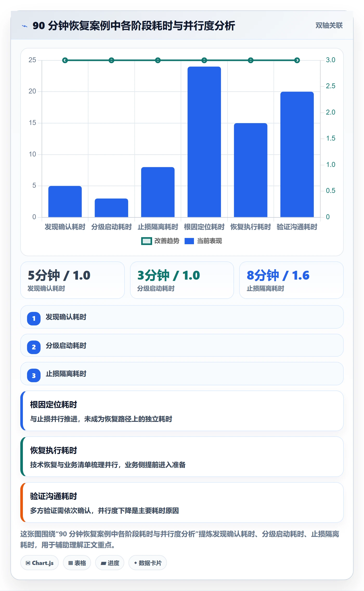Click the 当前表现 legend label
364x591 pixels.
tap(209, 241)
